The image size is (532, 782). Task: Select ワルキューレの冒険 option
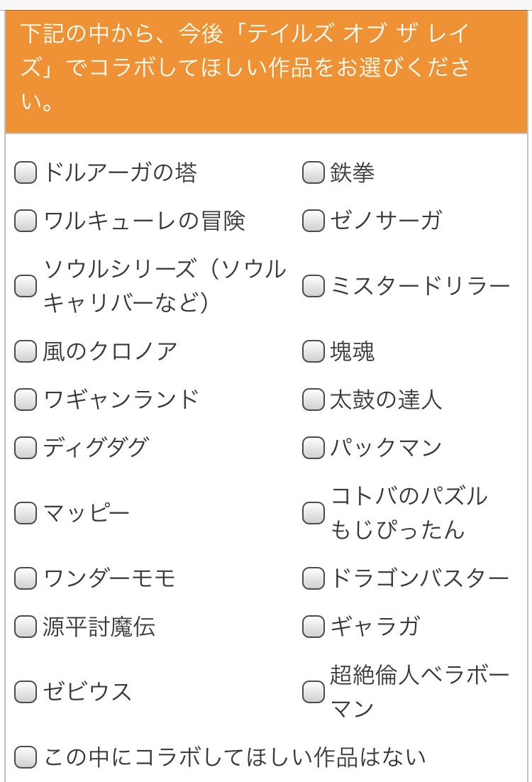pyautogui.click(x=26, y=221)
